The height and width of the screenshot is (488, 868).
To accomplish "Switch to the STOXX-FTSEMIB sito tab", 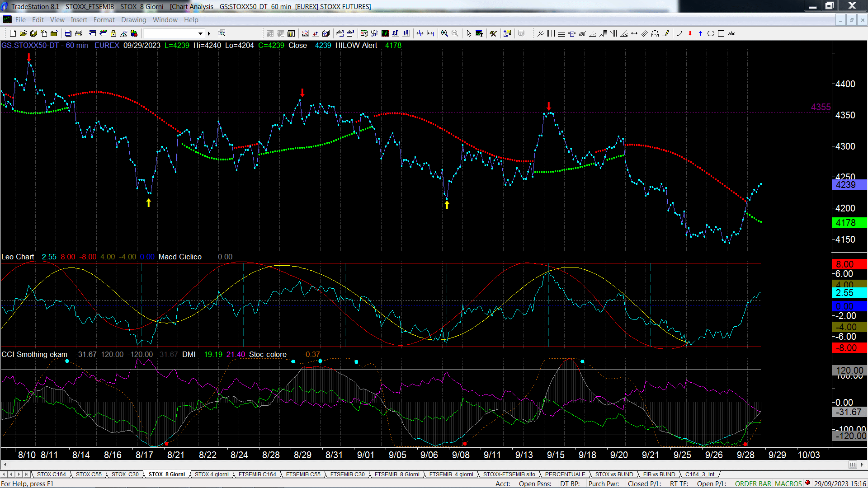I will tap(509, 474).
